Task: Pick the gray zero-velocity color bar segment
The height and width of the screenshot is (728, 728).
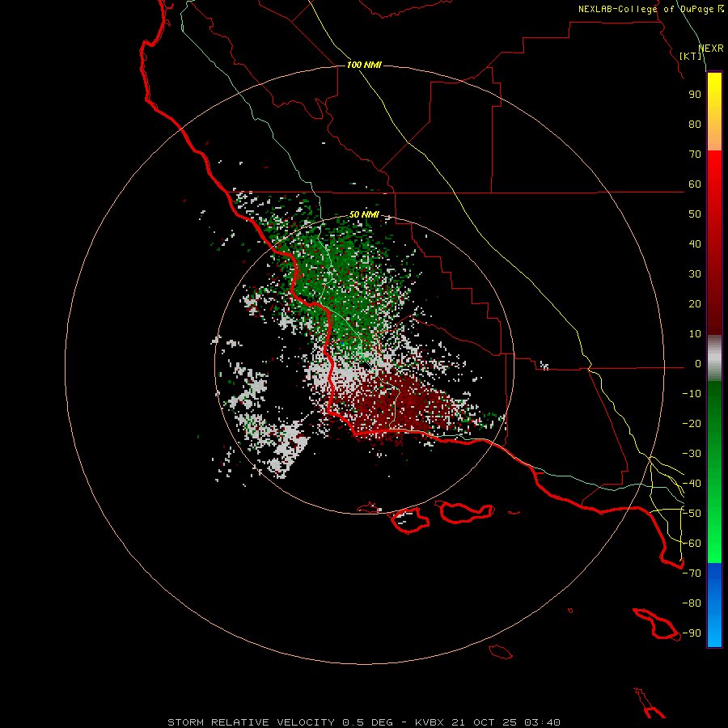Action: (x=714, y=358)
